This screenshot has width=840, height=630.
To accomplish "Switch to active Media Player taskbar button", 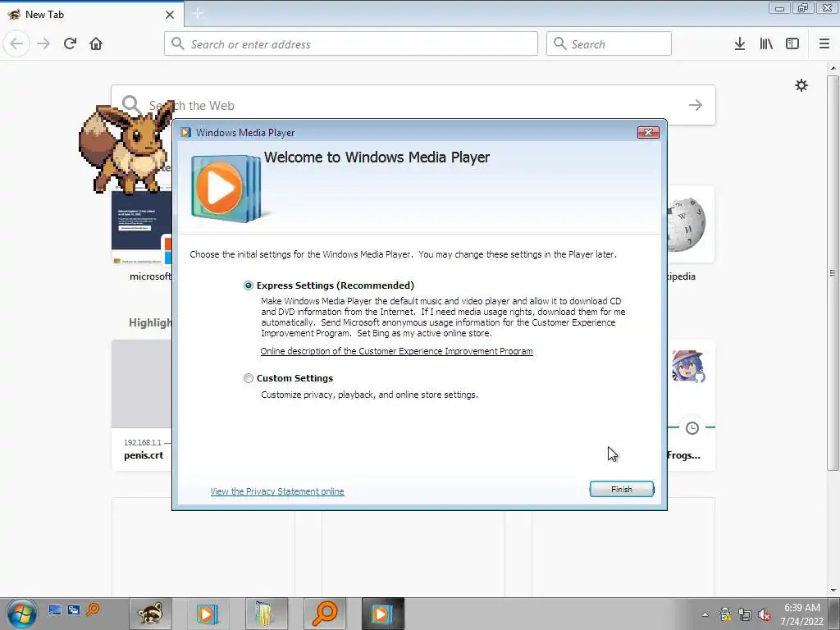I will tap(382, 614).
